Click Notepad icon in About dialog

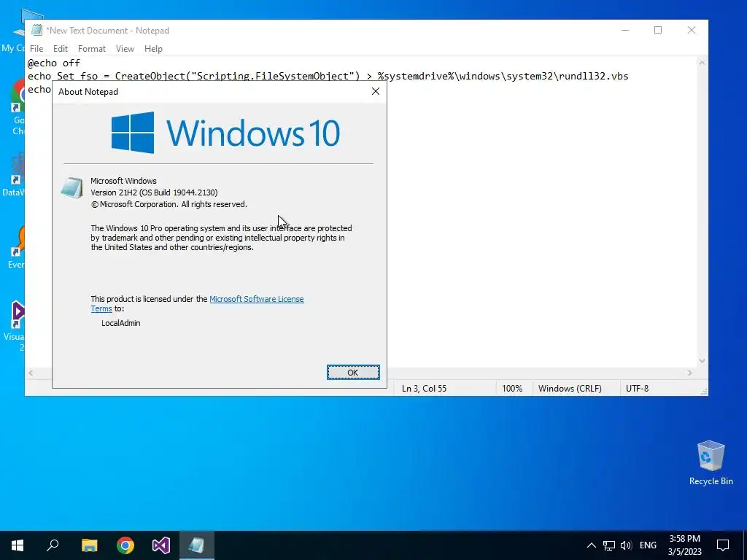[x=72, y=187]
